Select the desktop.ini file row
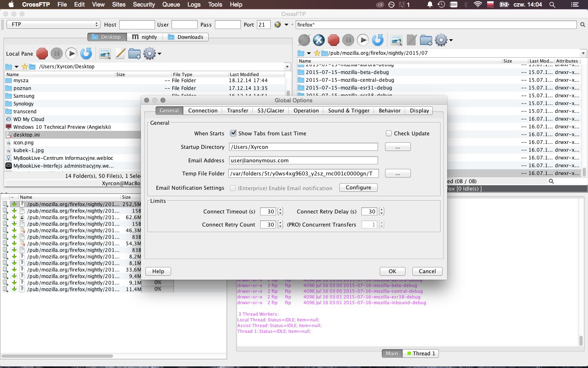 click(x=73, y=135)
